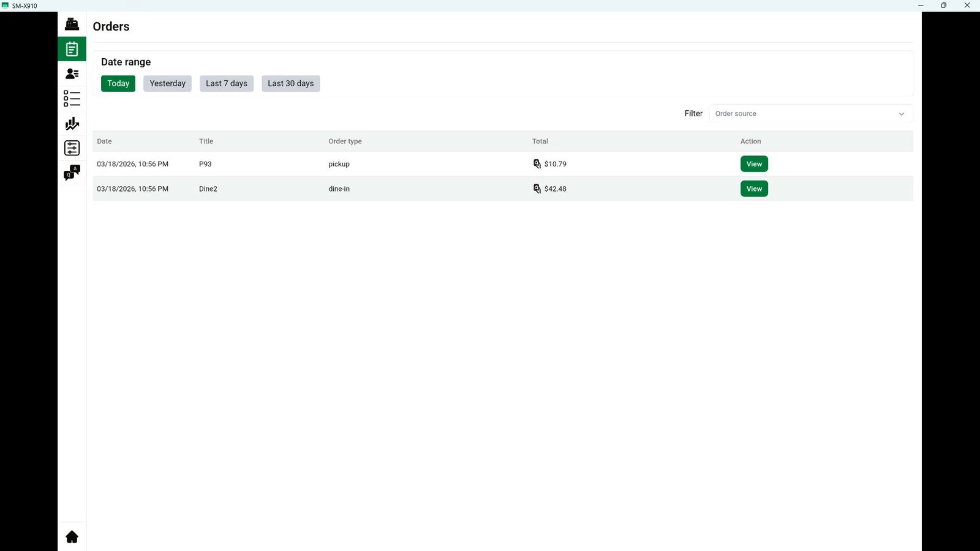View the Dine2 dine-in order
This screenshot has height=551, width=980.
(x=754, y=189)
